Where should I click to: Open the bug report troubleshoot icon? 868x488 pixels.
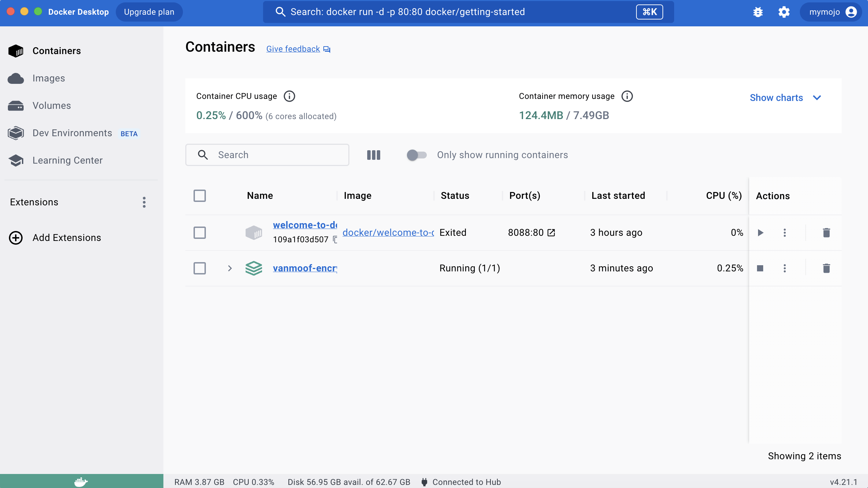(758, 12)
